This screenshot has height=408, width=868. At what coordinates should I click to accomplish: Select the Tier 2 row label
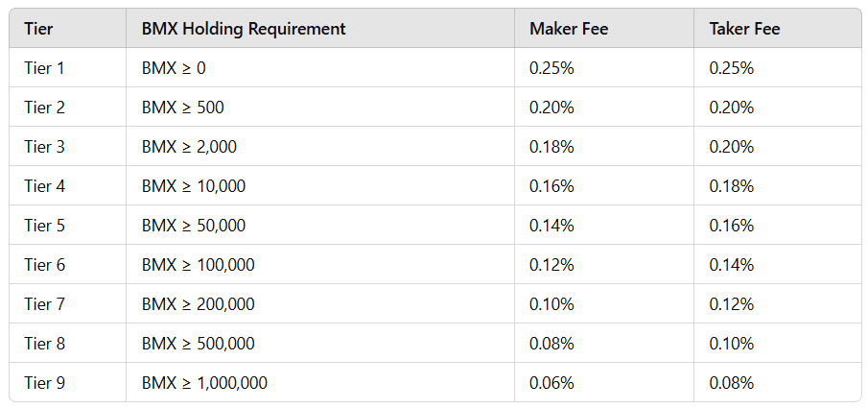[45, 108]
